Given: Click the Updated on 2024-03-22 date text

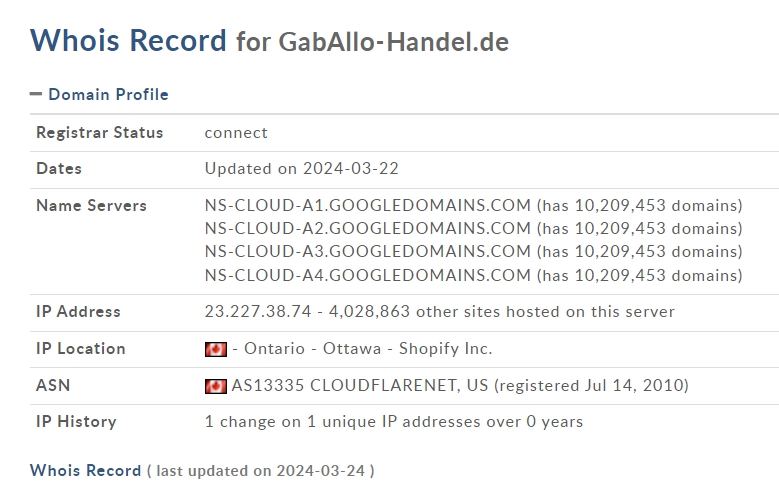Looking at the screenshot, I should coord(302,168).
